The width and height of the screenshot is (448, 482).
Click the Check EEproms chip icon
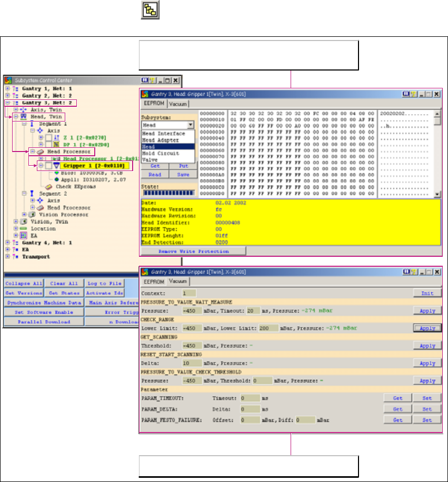point(48,187)
